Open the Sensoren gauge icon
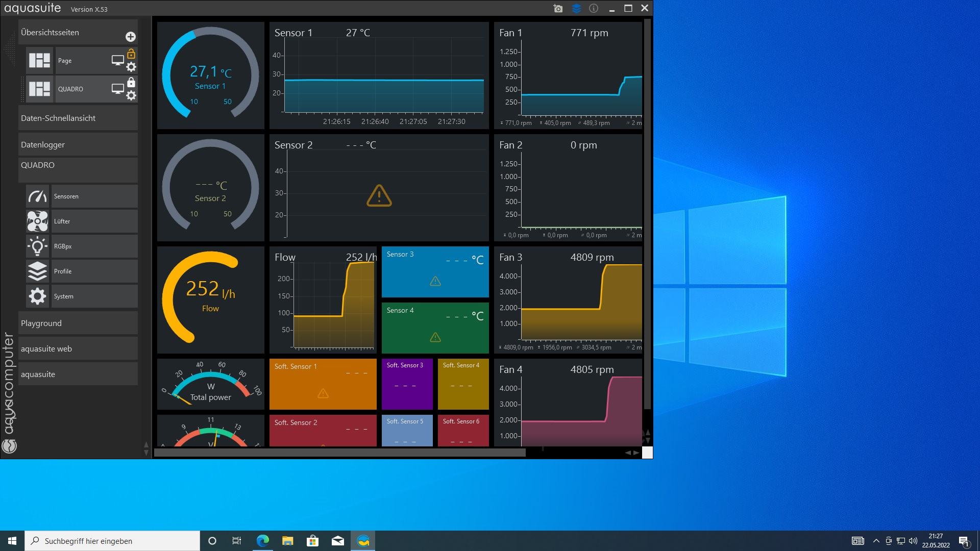The width and height of the screenshot is (980, 551). pos(38,196)
